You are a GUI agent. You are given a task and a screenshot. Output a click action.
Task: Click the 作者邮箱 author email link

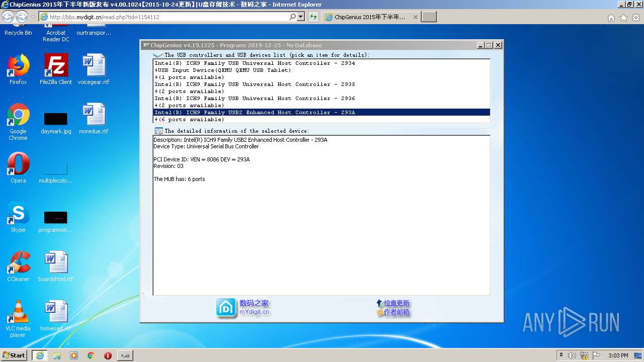pyautogui.click(x=396, y=312)
